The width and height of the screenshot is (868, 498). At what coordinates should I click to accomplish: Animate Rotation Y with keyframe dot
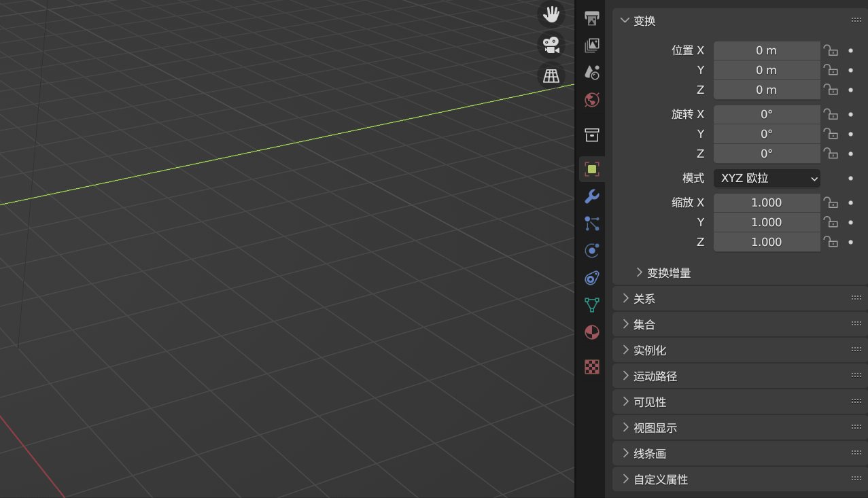click(x=850, y=134)
